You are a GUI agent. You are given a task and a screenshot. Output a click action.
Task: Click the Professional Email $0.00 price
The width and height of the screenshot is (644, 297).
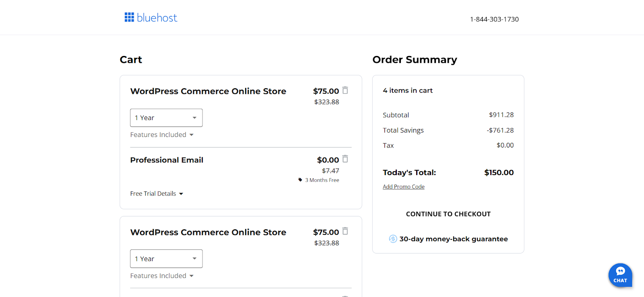[x=328, y=160]
